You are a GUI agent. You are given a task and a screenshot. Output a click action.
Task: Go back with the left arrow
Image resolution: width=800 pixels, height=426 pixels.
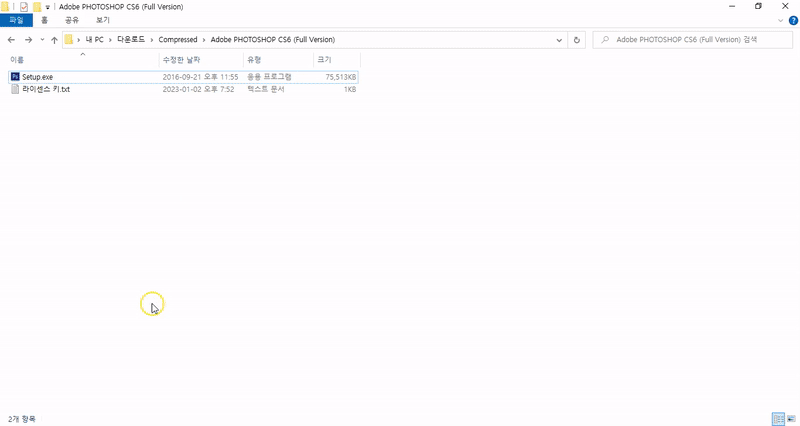pyautogui.click(x=11, y=40)
